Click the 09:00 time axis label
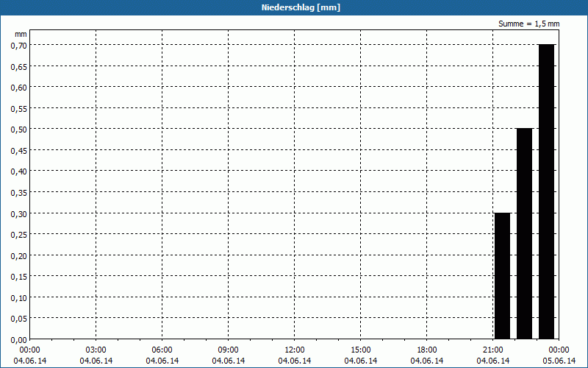This screenshot has width=588, height=368. pos(229,350)
